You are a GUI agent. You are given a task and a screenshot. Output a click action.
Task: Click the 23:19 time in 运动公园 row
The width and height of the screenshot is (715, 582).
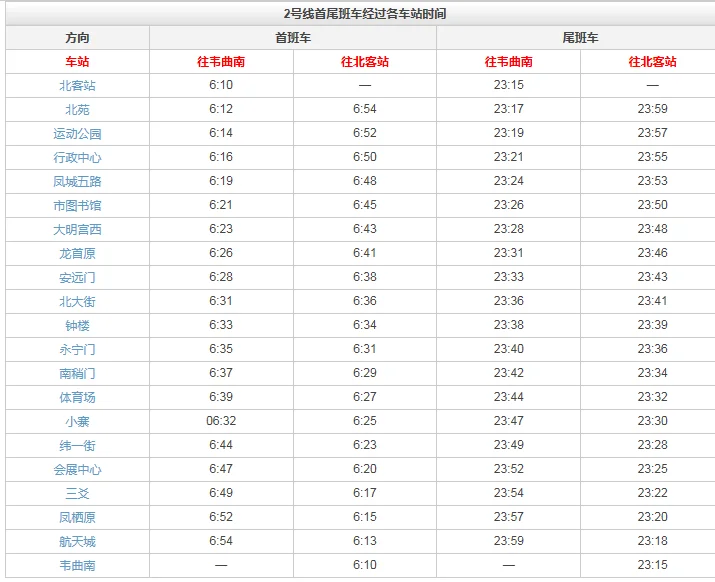[508, 133]
